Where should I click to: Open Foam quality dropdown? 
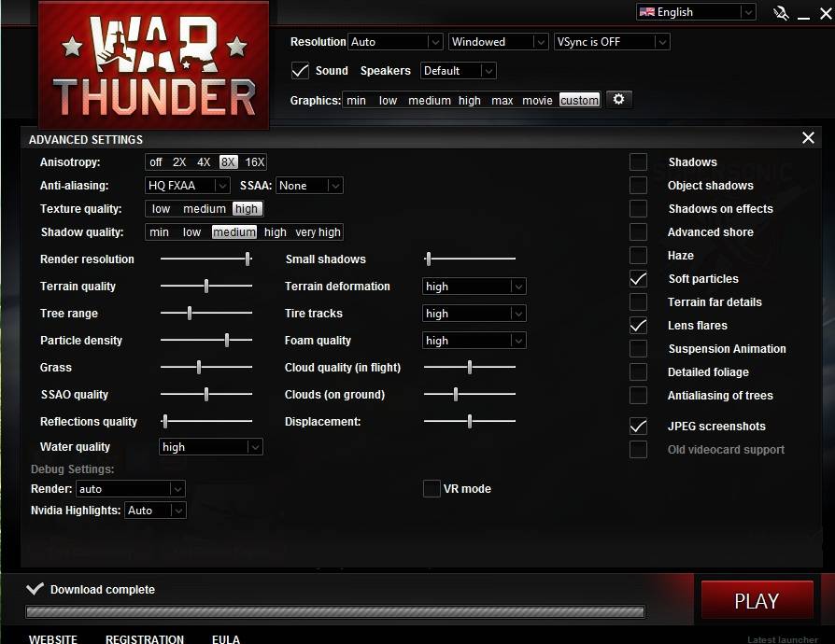point(474,341)
